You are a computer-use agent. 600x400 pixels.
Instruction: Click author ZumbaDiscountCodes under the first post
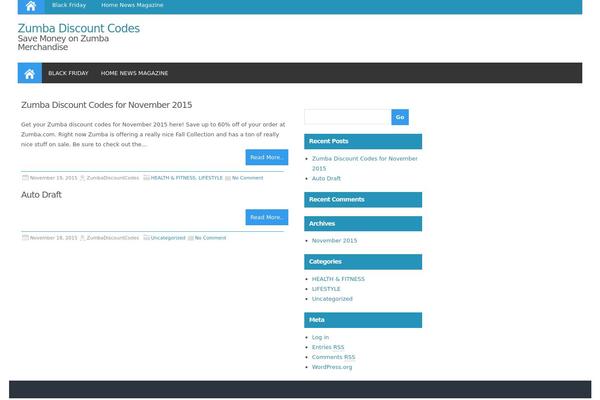(113, 178)
